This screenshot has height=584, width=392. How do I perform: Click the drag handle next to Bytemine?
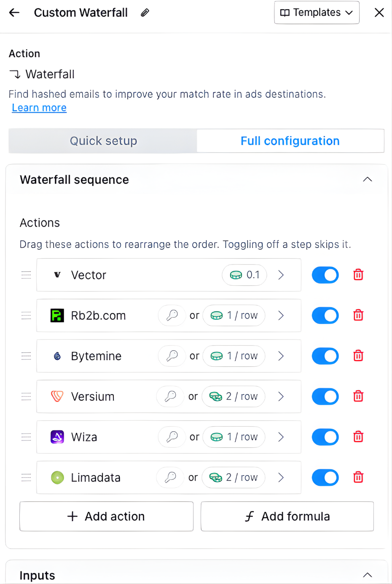tap(26, 356)
